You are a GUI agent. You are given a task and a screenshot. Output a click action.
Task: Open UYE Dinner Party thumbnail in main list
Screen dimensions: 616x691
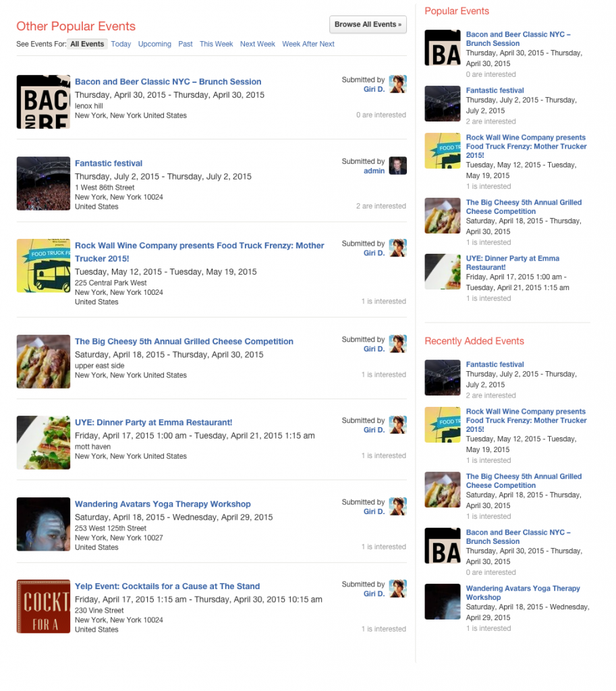(x=43, y=443)
